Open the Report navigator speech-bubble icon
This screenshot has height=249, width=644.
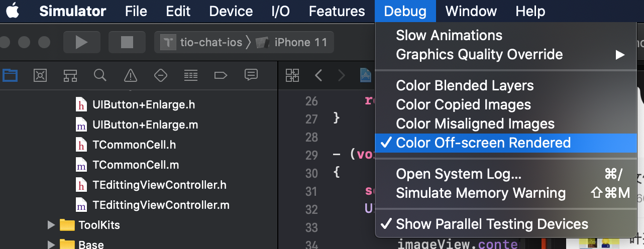pyautogui.click(x=251, y=75)
